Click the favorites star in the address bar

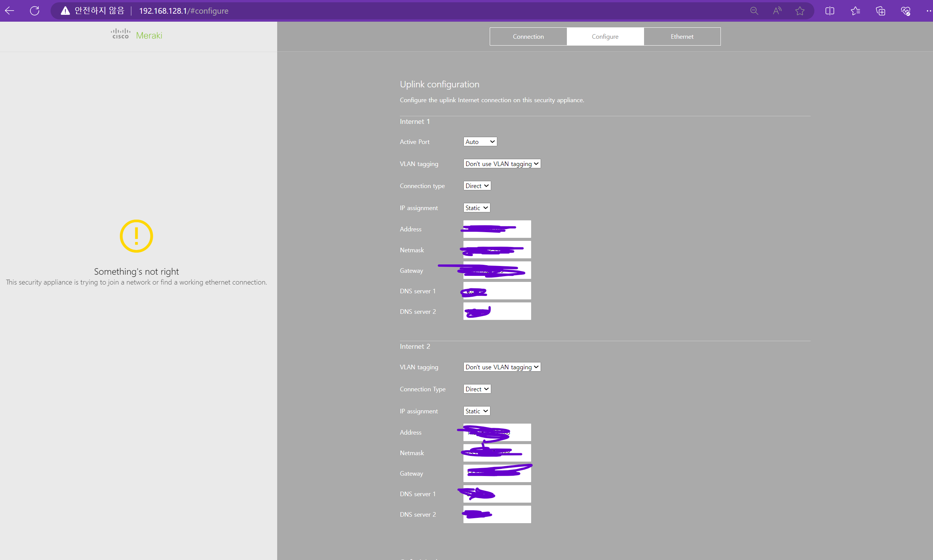(800, 11)
